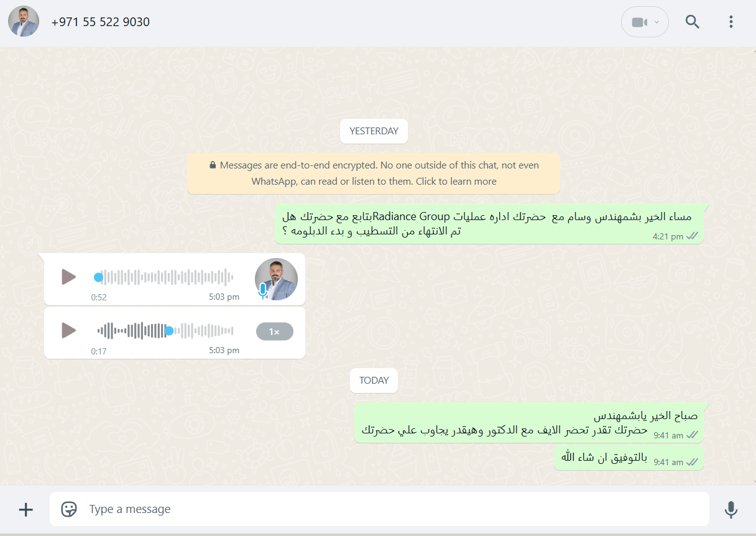Open contact info for +971 55 522 9030

(x=101, y=22)
